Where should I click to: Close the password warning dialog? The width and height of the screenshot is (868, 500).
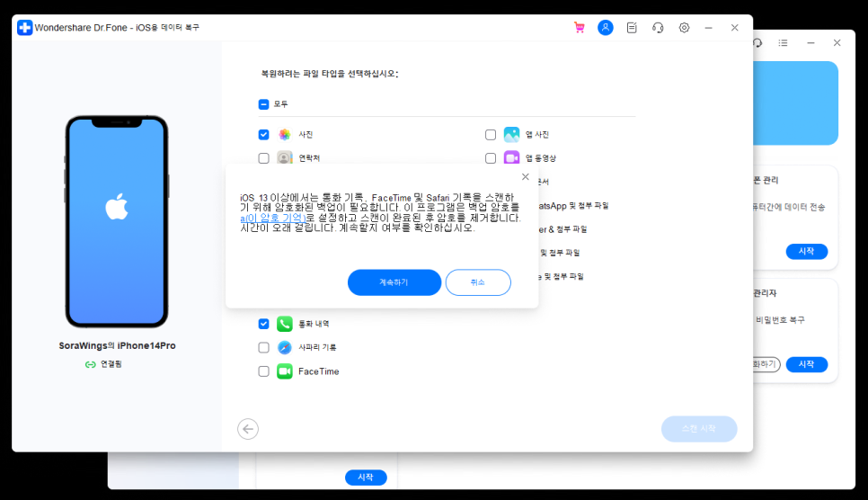(526, 177)
